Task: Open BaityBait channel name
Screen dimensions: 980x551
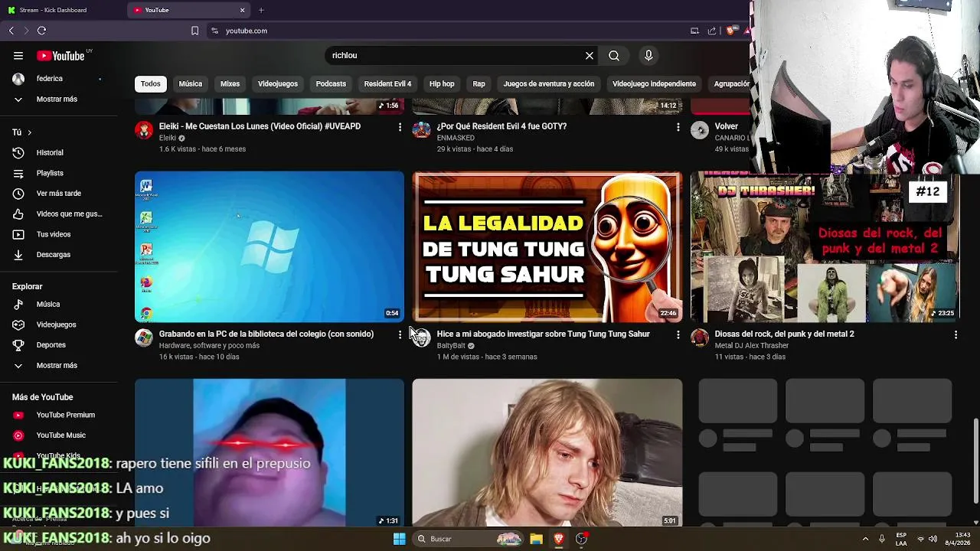Action: point(451,346)
